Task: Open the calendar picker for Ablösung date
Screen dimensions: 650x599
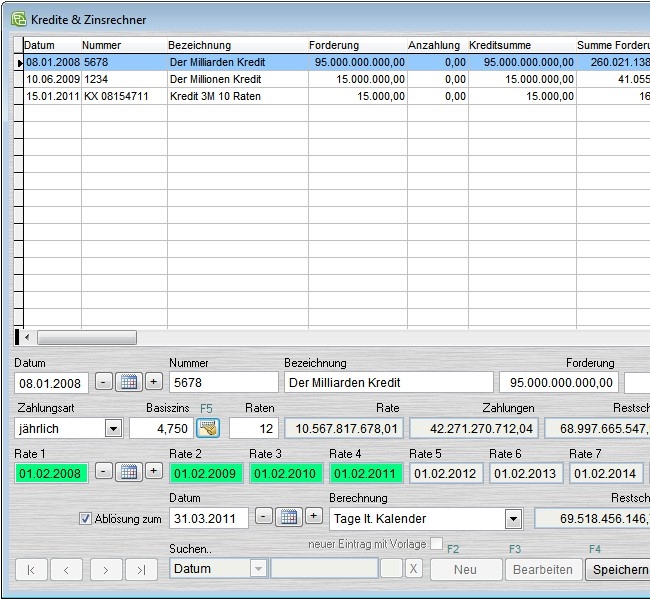Action: tap(289, 517)
